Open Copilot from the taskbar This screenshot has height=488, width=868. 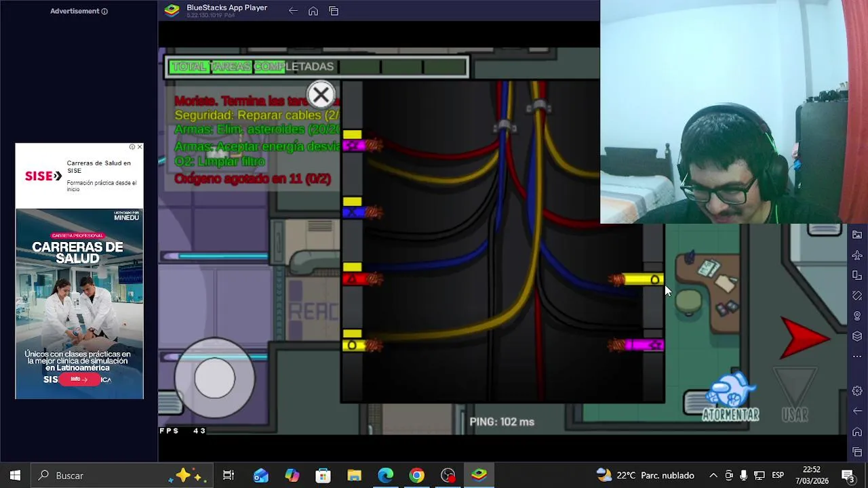pos(292,476)
